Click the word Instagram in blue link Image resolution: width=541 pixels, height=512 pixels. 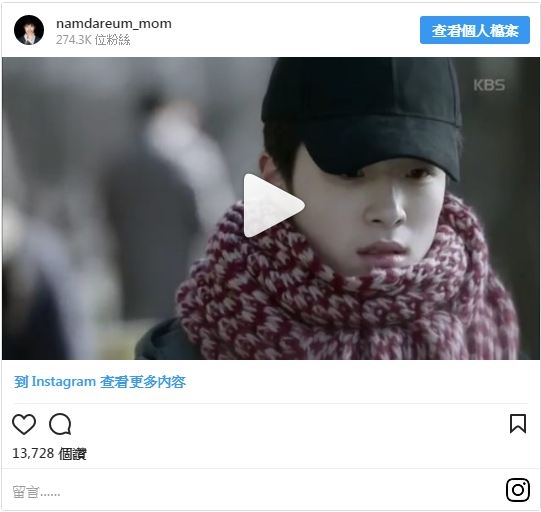tap(64, 382)
